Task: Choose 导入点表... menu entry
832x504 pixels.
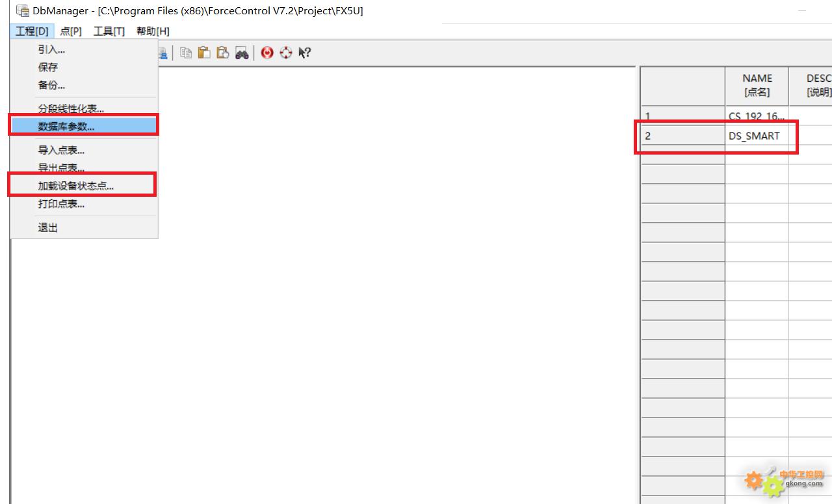Action: pos(84,150)
